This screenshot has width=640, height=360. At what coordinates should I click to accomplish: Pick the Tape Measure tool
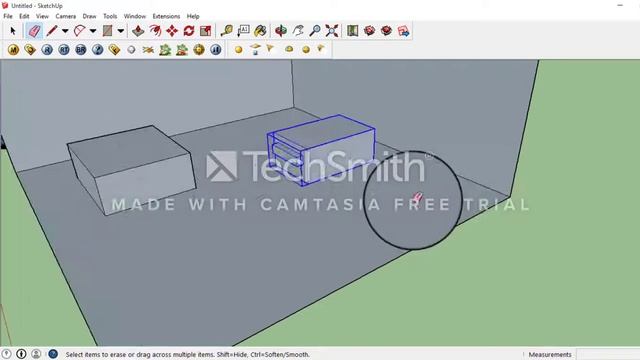click(227, 31)
